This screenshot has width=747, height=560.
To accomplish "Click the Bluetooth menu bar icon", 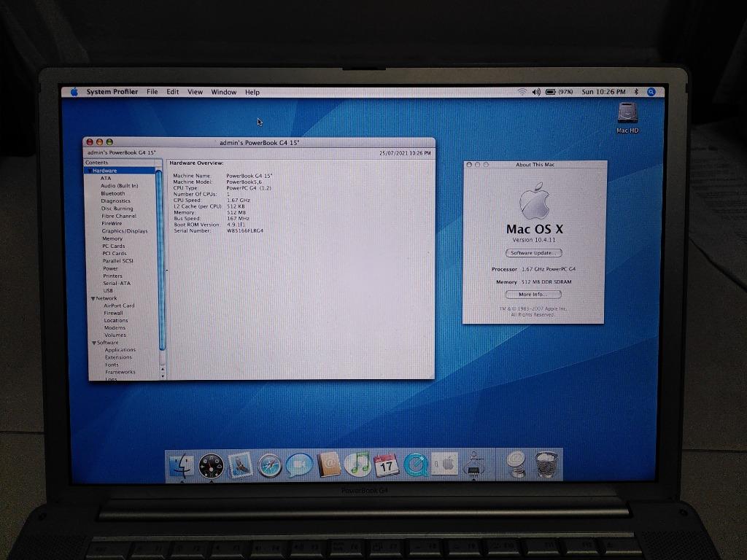I will [636, 92].
